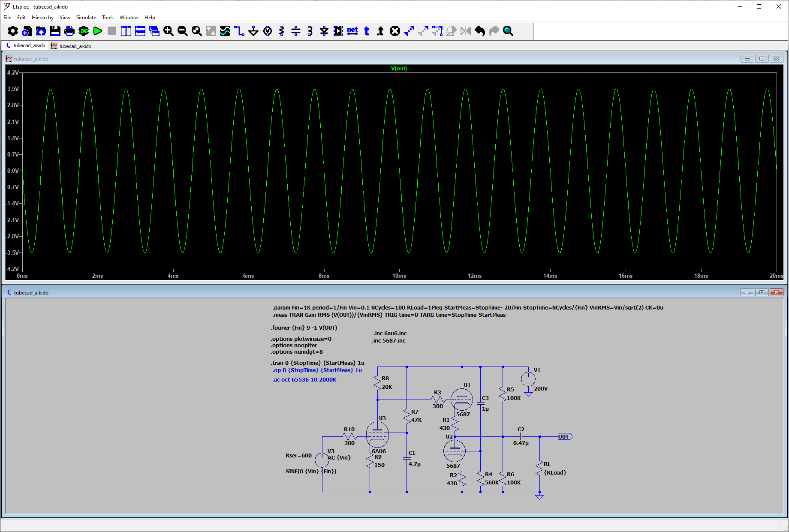Switch to the tubecad_aikido waveform tab

click(x=71, y=46)
